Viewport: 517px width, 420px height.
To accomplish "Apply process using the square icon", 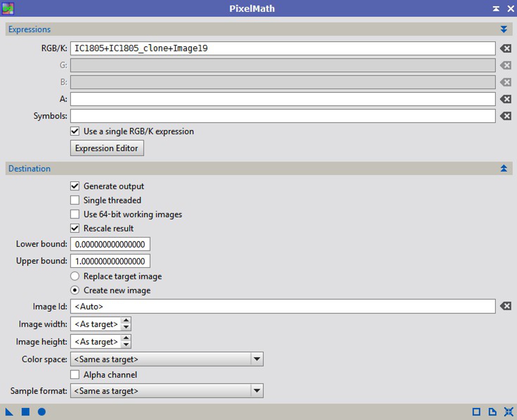I will tap(25, 412).
